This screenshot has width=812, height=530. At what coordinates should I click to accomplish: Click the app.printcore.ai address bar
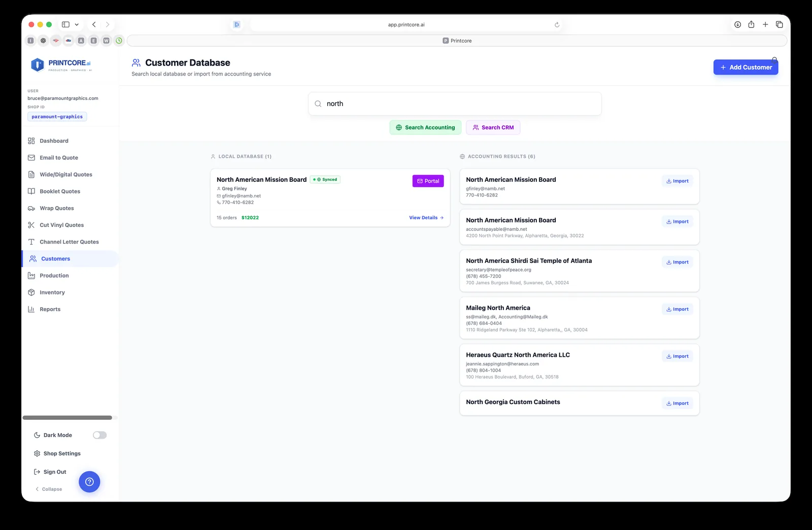point(406,24)
